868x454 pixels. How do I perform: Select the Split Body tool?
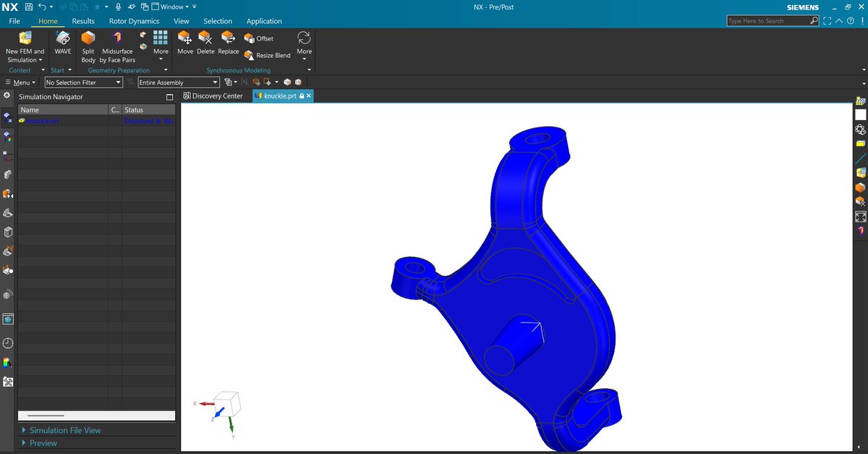88,47
